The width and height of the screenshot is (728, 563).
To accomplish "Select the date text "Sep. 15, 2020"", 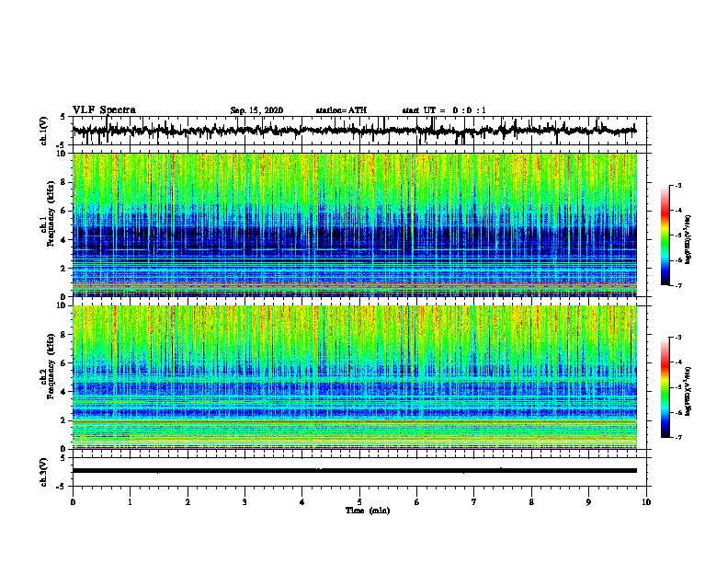I will (256, 110).
